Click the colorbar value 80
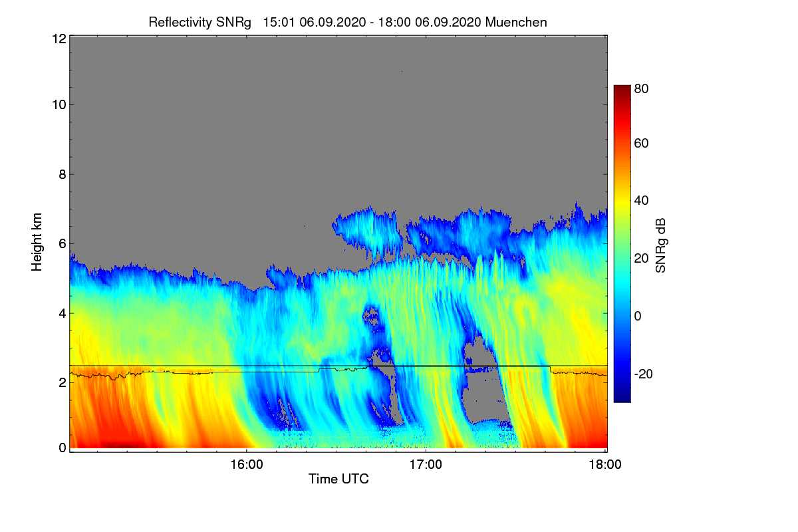This screenshot has width=798, height=532. click(642, 88)
